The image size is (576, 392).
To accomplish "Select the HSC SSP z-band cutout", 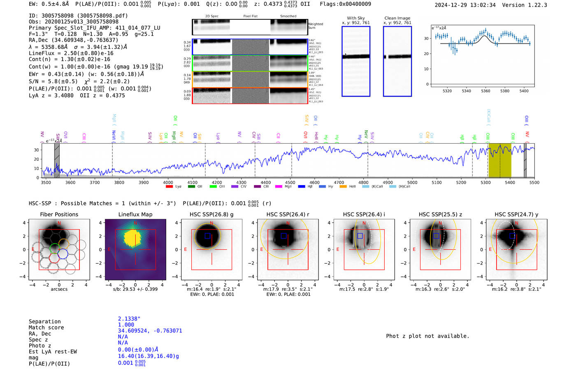I will (440, 249).
